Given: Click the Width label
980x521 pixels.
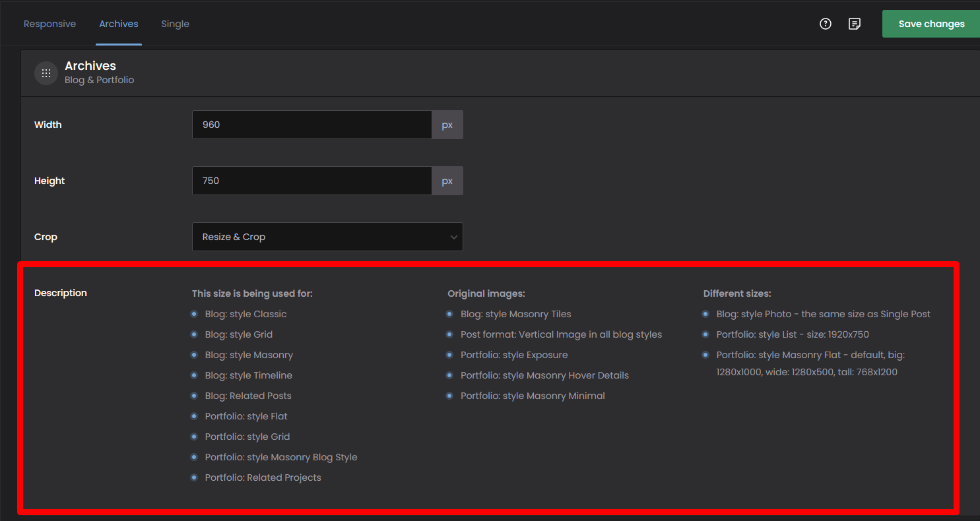Looking at the screenshot, I should (48, 125).
